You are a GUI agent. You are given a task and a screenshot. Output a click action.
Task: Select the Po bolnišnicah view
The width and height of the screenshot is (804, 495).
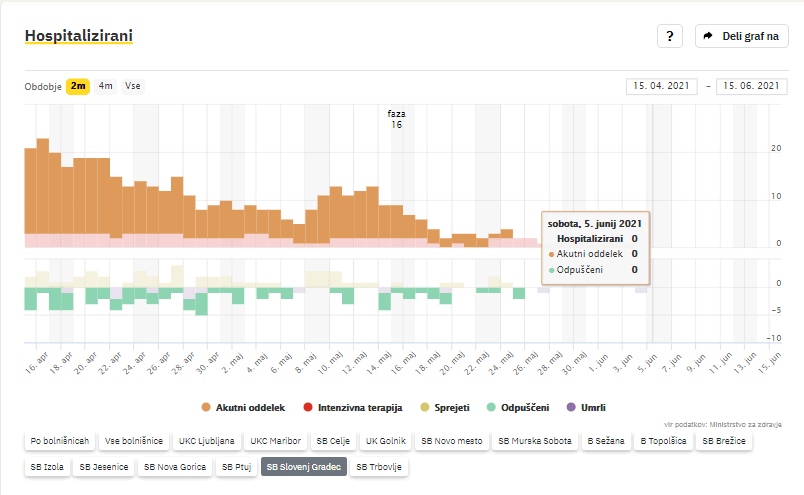coord(60,440)
